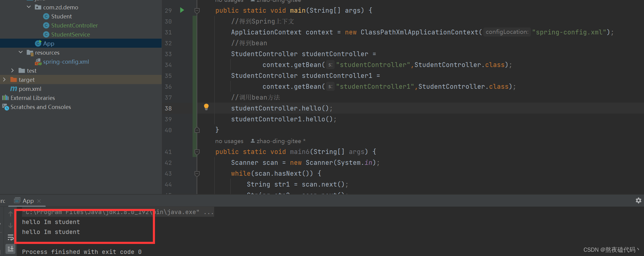
Task: Open the pom.xml Maven file
Action: 30,89
